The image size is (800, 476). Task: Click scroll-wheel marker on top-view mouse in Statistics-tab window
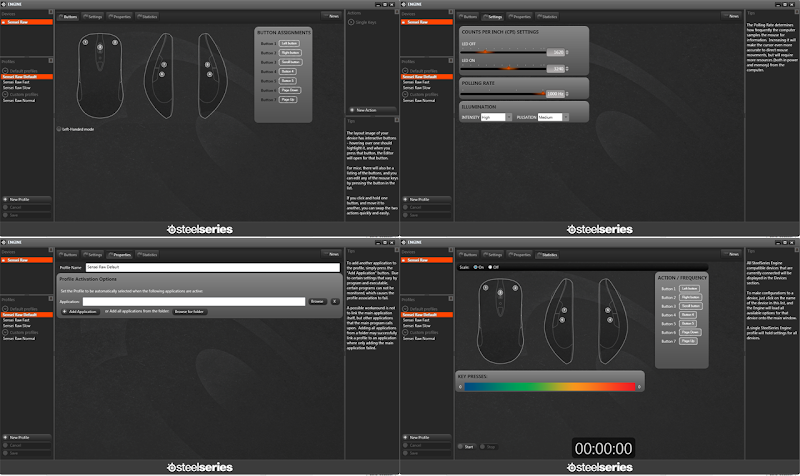click(x=500, y=292)
